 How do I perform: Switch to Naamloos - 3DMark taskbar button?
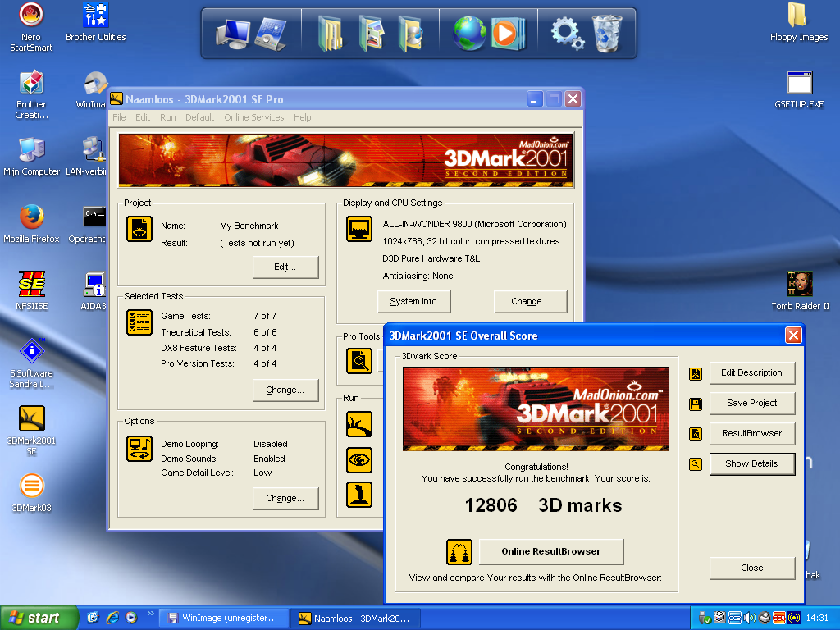tap(356, 619)
